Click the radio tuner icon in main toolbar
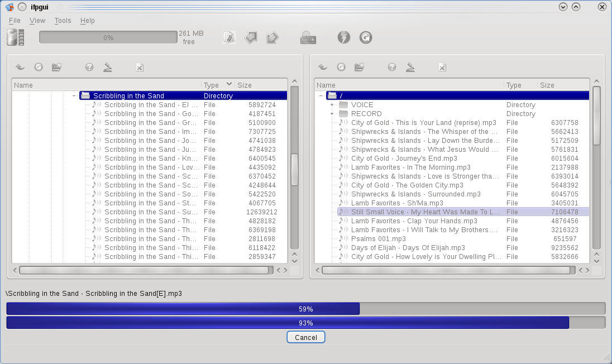 point(308,37)
